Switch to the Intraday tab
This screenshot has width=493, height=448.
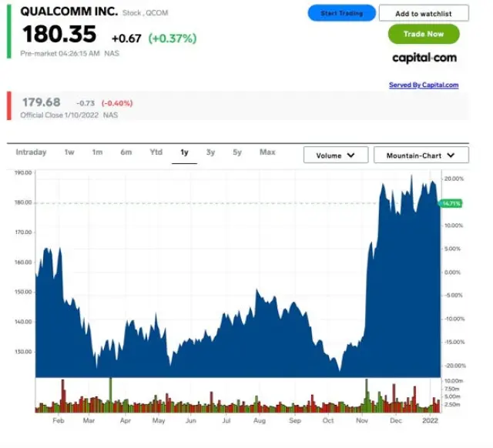click(31, 152)
